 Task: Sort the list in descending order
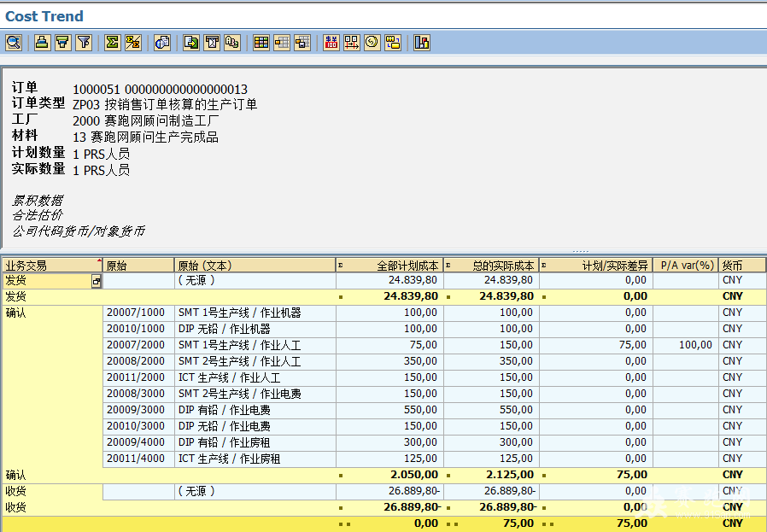point(63,43)
